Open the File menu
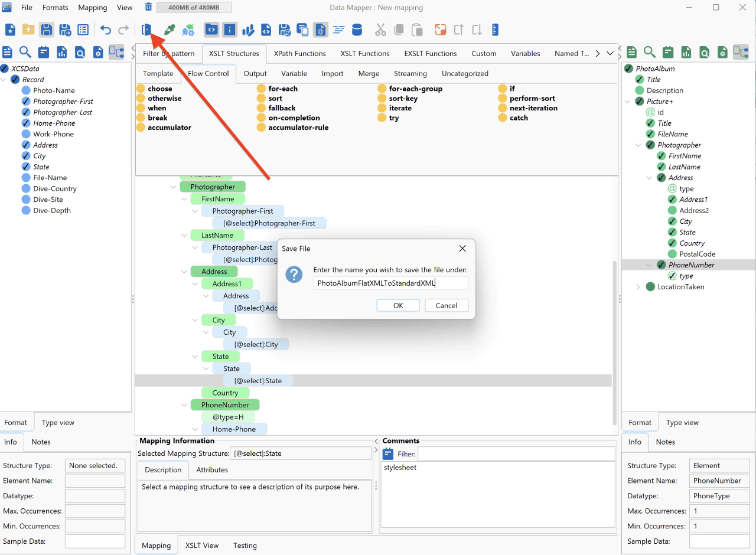 pyautogui.click(x=27, y=8)
